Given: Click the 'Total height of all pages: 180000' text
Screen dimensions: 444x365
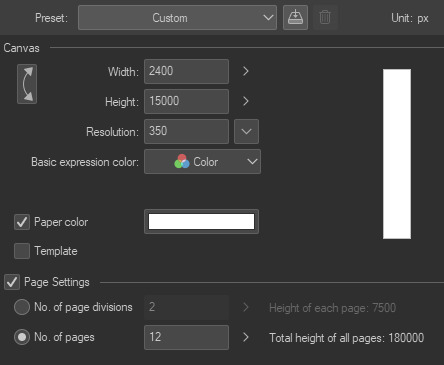Looking at the screenshot, I should coord(347,338).
